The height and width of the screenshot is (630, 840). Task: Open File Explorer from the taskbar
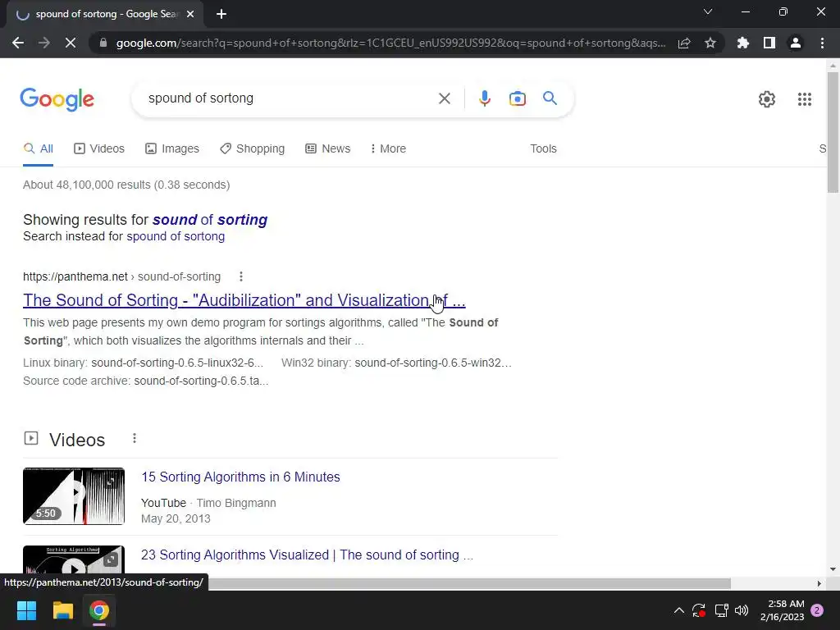tap(62, 610)
